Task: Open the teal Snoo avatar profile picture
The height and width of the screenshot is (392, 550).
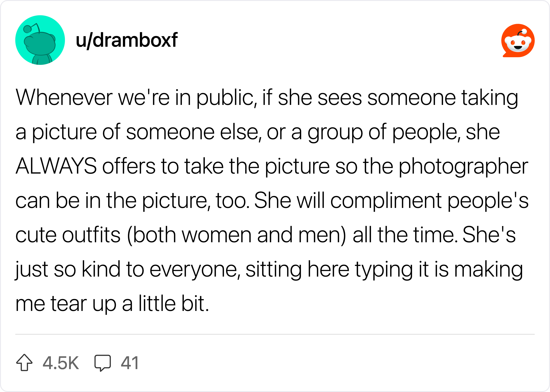Action: pos(40,40)
